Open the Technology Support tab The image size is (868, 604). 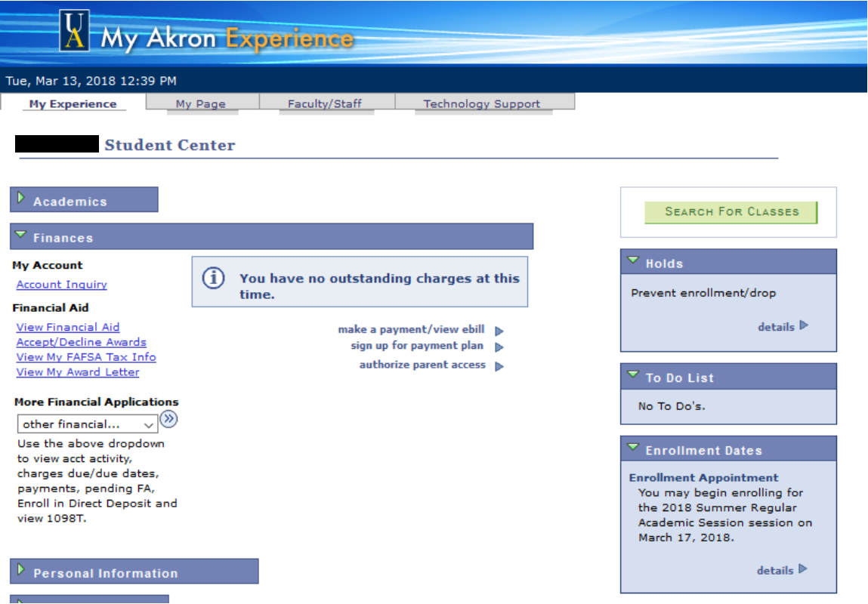[482, 103]
